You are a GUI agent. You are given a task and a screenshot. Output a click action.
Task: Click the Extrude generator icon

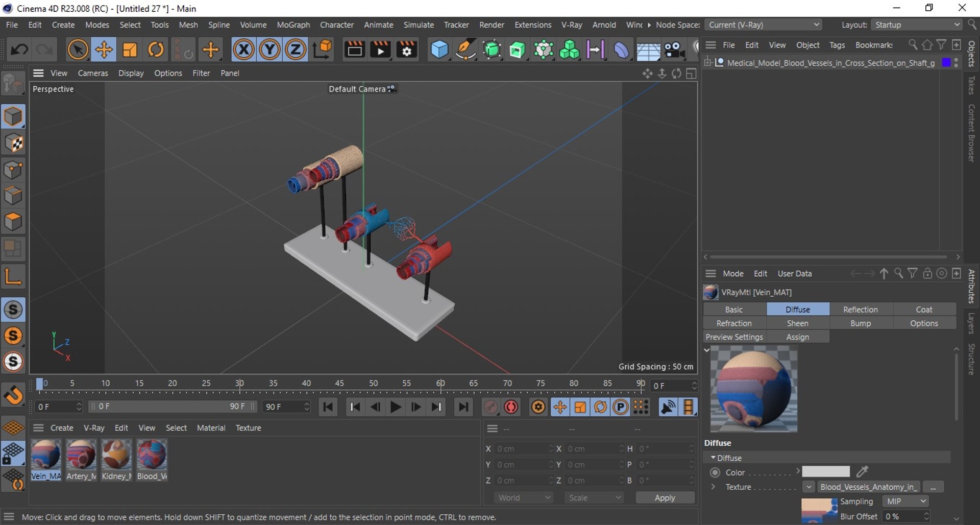tap(518, 50)
